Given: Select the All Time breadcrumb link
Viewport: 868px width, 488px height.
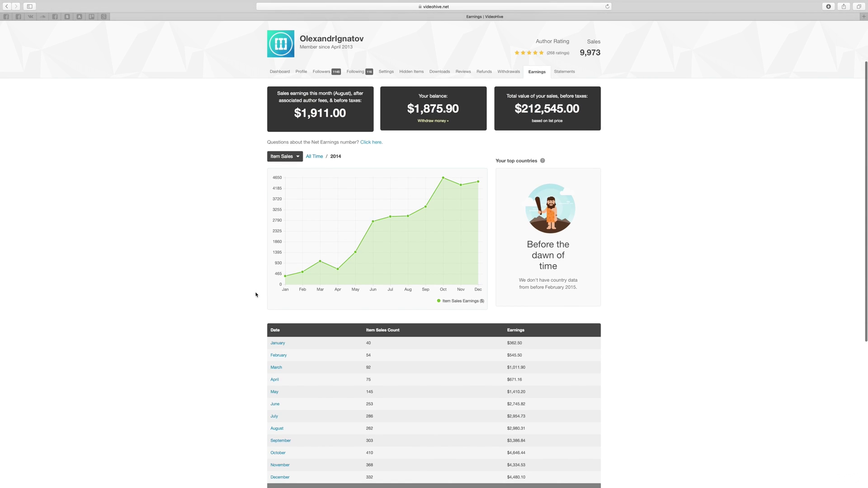Looking at the screenshot, I should (x=314, y=156).
